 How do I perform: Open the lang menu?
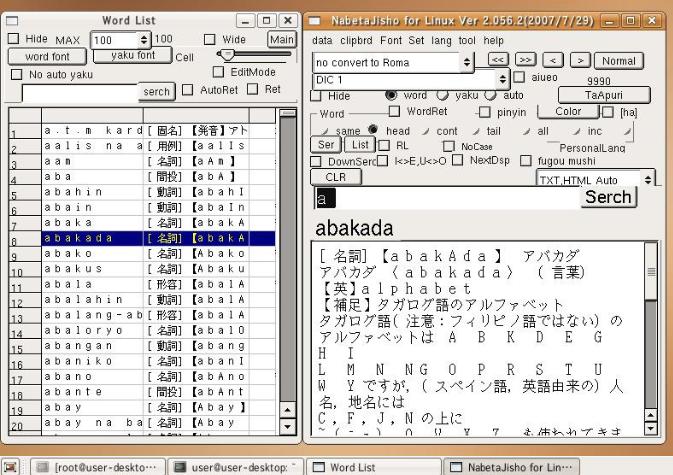pos(441,41)
